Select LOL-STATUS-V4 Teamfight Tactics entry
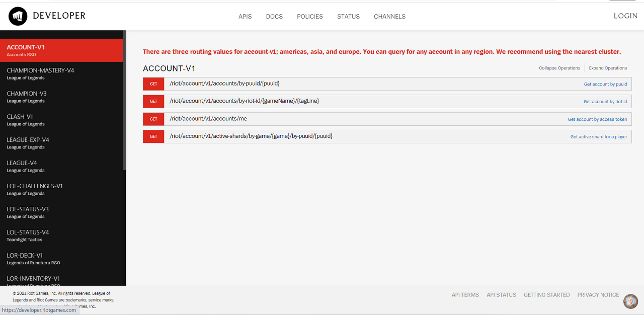The image size is (644, 315). coord(61,235)
